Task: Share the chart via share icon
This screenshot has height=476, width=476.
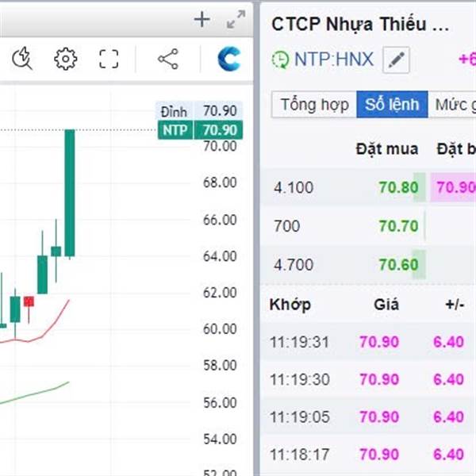Action: [x=168, y=59]
